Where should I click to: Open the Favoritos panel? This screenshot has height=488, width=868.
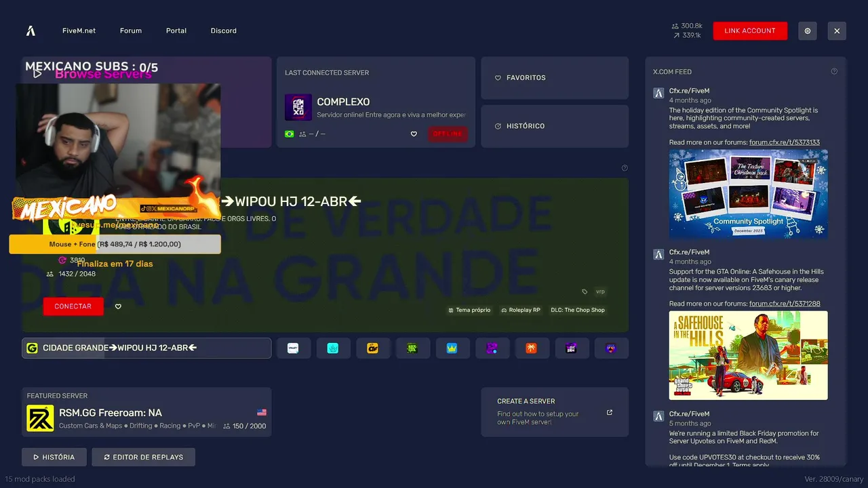(x=555, y=78)
